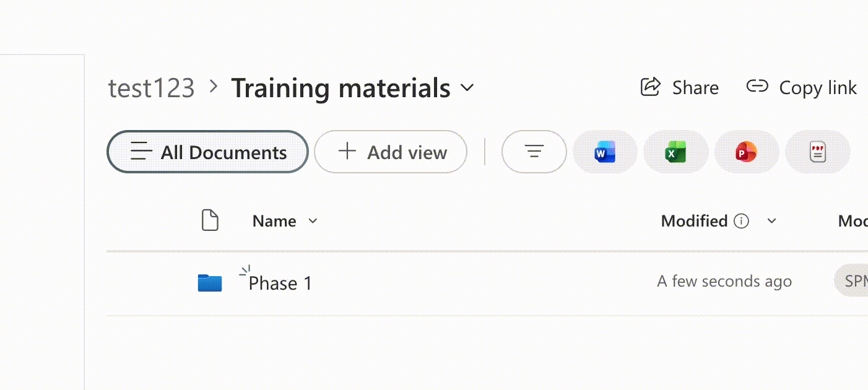The width and height of the screenshot is (868, 390).
Task: Open the Modified column dropdown
Action: (771, 220)
